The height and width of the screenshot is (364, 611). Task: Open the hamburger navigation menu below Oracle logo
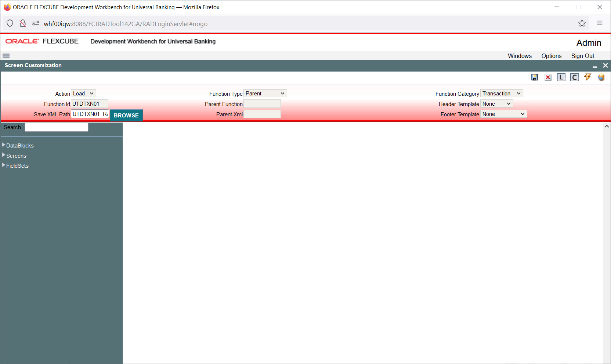6,56
